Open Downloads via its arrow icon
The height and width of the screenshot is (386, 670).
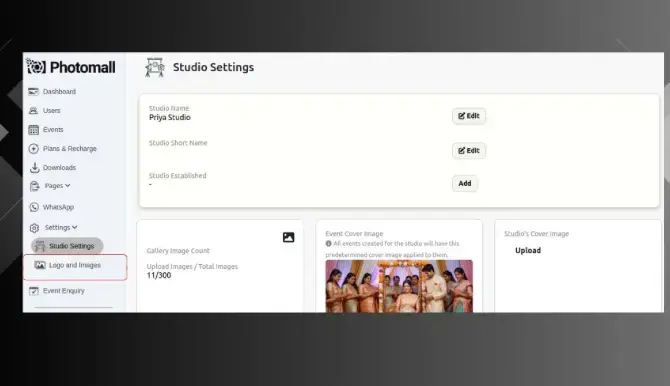coord(34,168)
